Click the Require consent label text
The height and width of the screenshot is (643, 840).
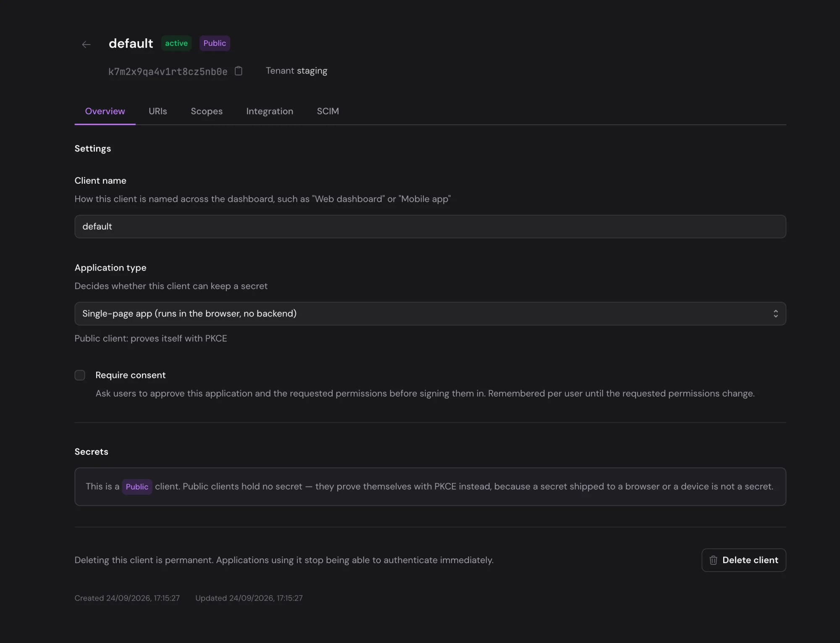coord(131,375)
